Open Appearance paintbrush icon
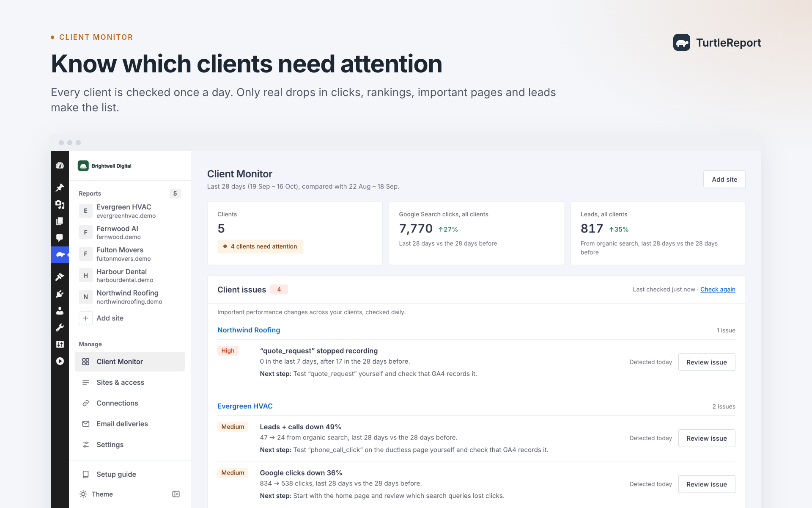The width and height of the screenshot is (812, 508). [60, 277]
